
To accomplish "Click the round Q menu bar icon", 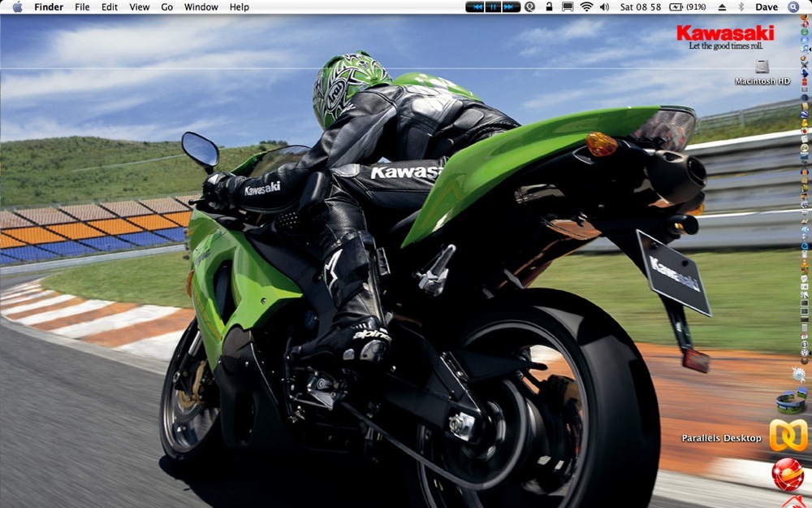I will [529, 7].
